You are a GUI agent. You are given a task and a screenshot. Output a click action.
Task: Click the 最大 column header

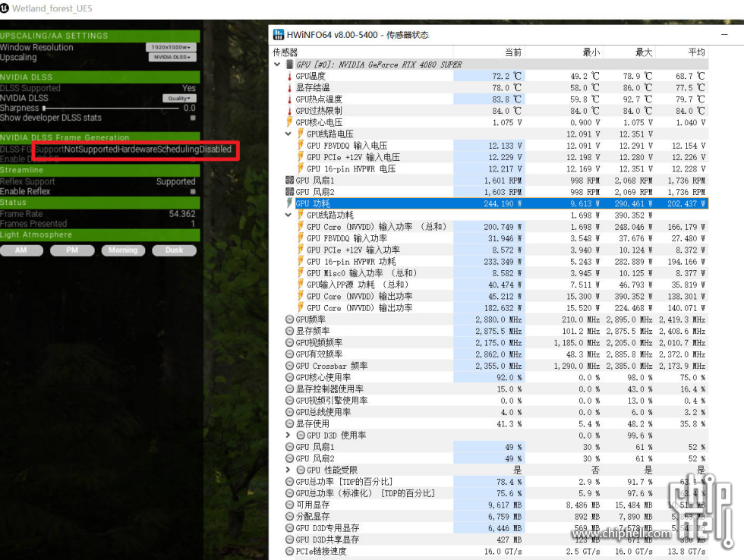(629, 52)
